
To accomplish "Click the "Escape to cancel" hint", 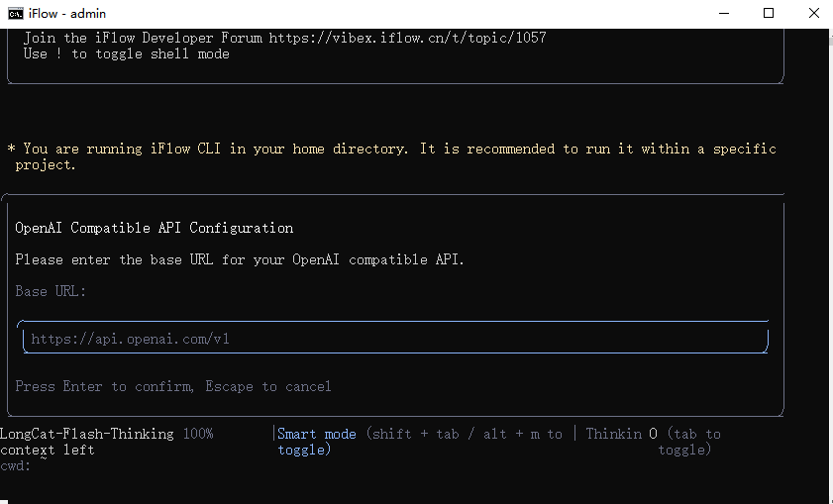I will point(268,386).
